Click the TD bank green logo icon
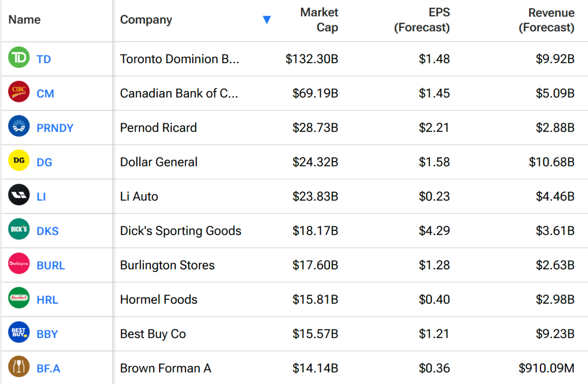The width and height of the screenshot is (588, 384). point(19,58)
